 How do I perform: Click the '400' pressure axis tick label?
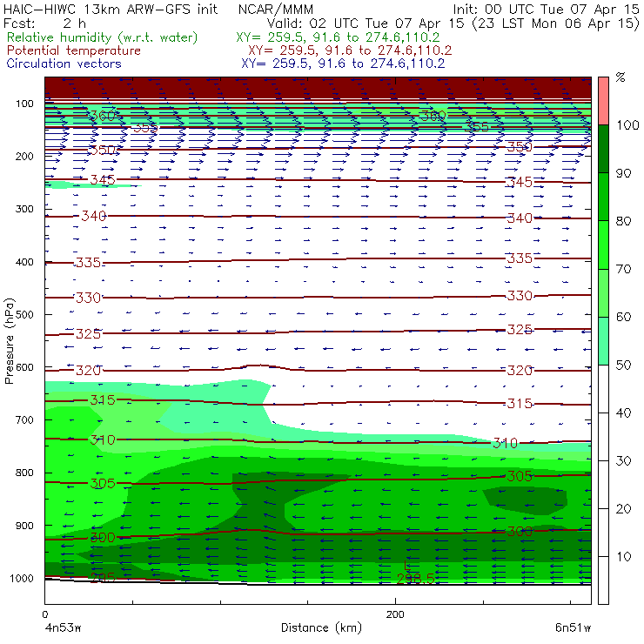pyautogui.click(x=24, y=262)
